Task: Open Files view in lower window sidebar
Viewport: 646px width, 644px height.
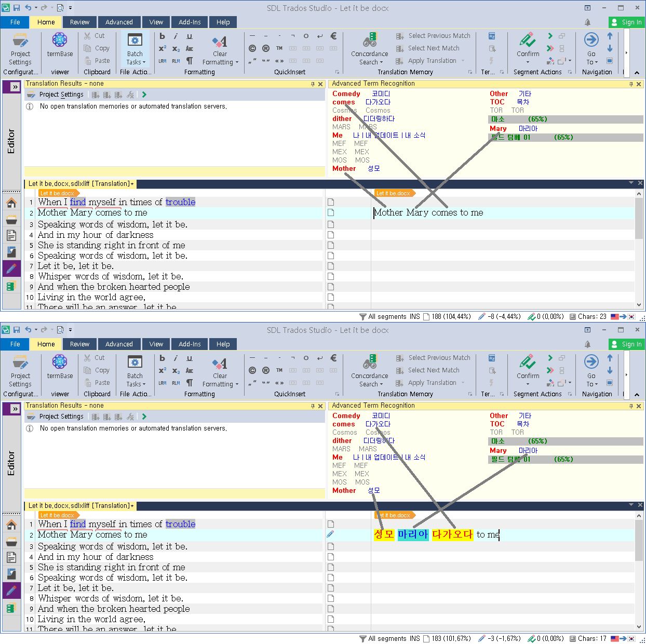Action: (11, 557)
